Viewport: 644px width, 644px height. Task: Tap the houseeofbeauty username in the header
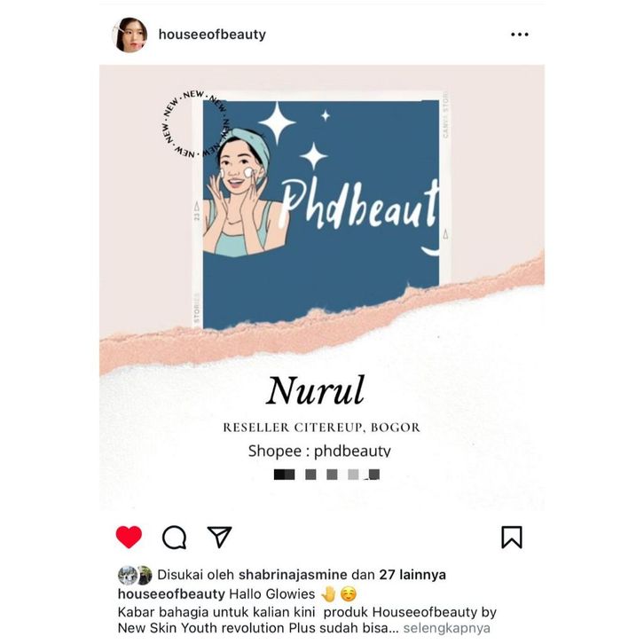(x=212, y=35)
